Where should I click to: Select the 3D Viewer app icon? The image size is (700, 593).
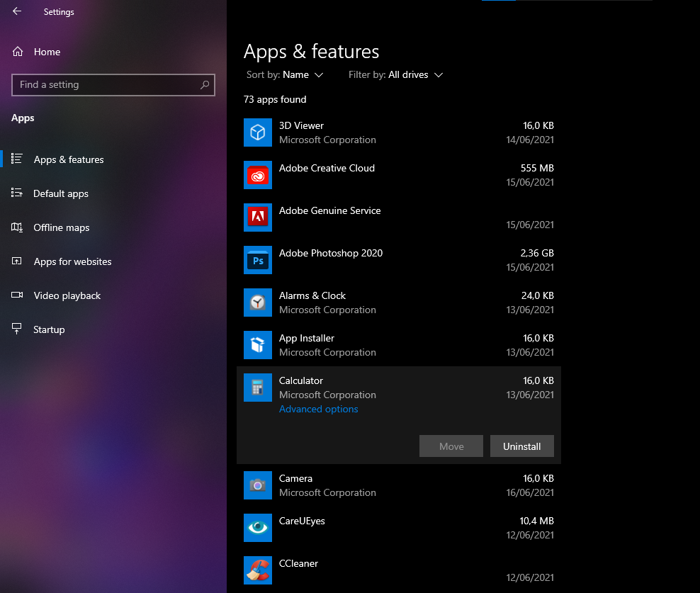(x=258, y=132)
